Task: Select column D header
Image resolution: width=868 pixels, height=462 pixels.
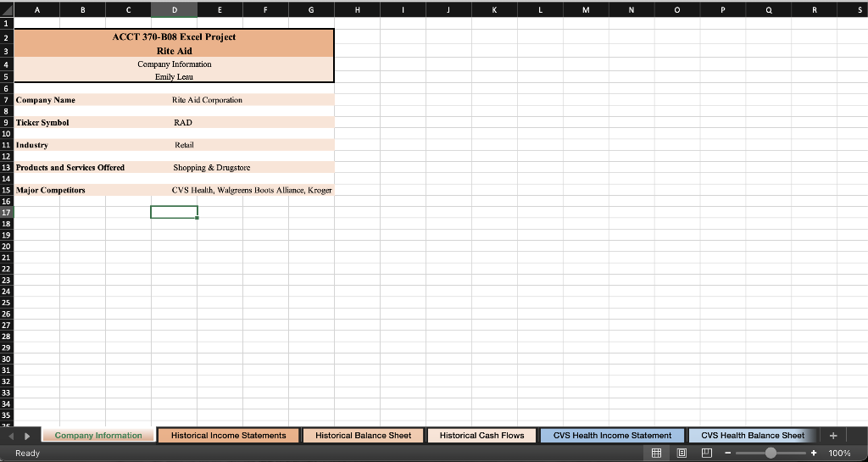Action: [175, 9]
